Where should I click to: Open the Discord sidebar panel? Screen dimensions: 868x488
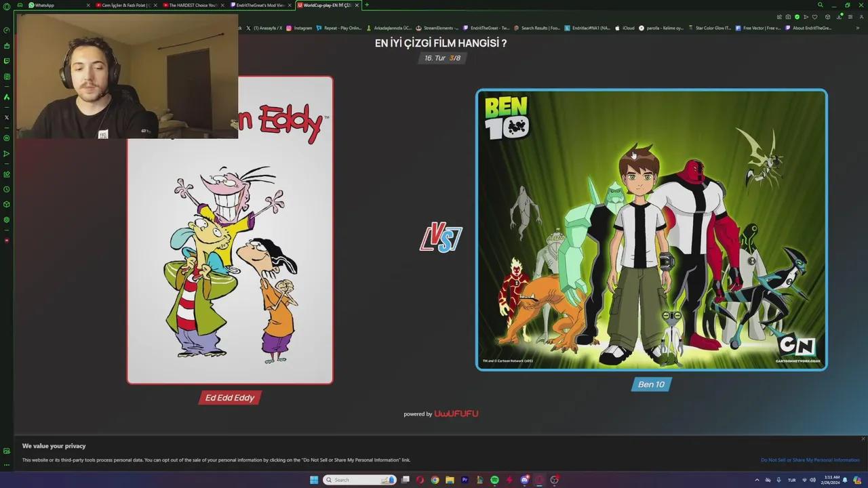(7, 76)
